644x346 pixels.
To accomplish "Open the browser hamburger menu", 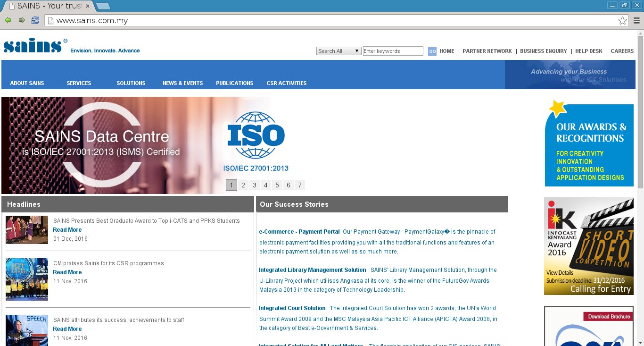I will tap(637, 20).
